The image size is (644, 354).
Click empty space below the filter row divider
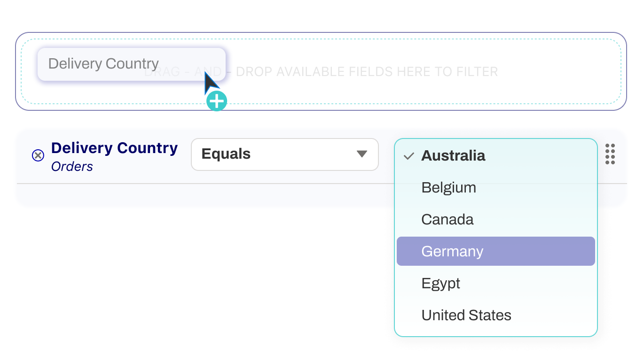tap(188, 194)
